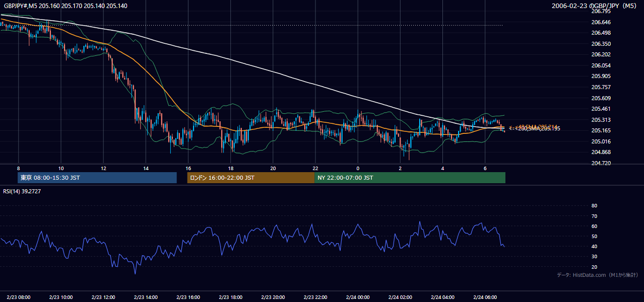
Task: Click RSI scale level 70
Action: coord(594,216)
